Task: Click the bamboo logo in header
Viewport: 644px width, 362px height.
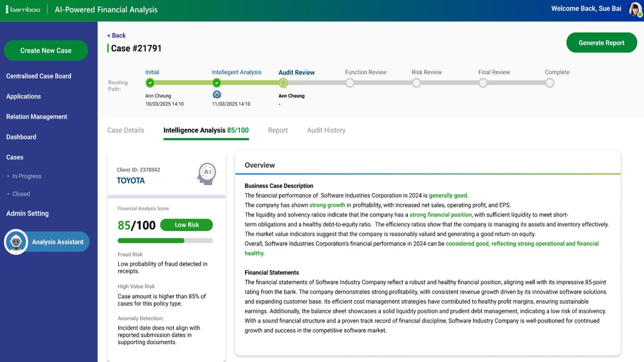Action: [23, 10]
